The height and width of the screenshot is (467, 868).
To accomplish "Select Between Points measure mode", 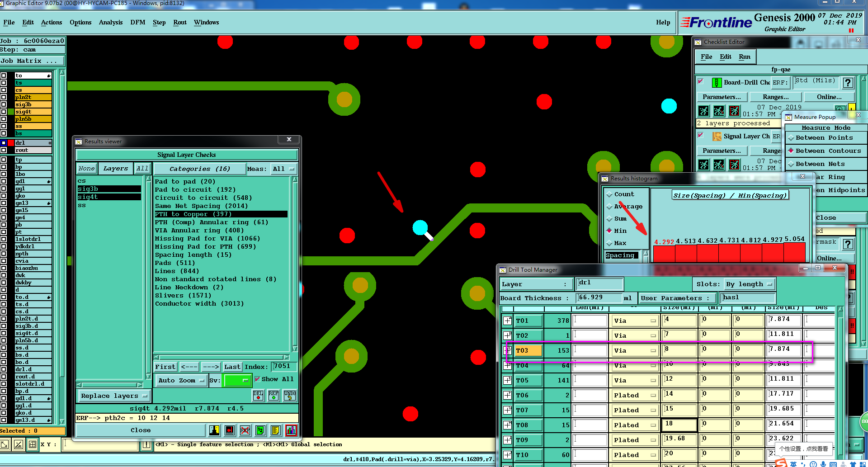I will click(x=826, y=138).
